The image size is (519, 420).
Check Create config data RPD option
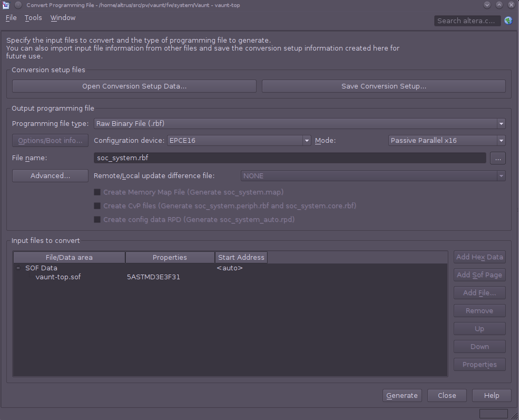point(97,220)
